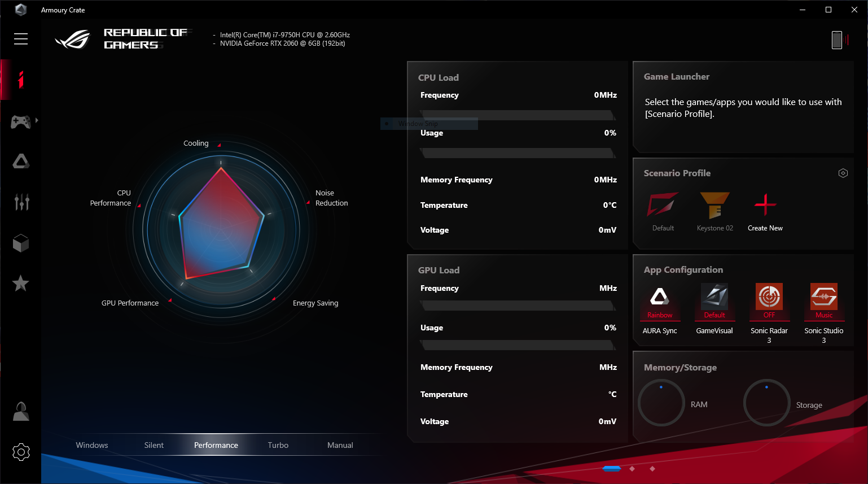Click the GPU Performance chart label
The height and width of the screenshot is (484, 868).
coord(130,303)
